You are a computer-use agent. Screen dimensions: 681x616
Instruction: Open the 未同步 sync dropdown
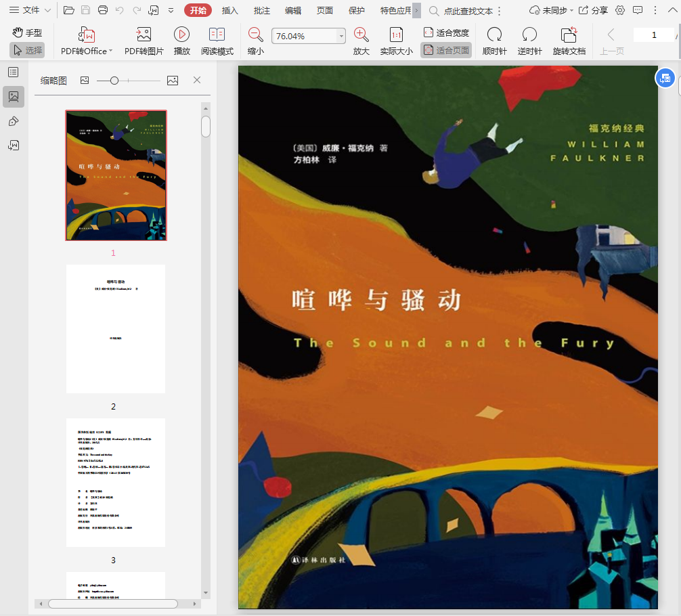[551, 10]
